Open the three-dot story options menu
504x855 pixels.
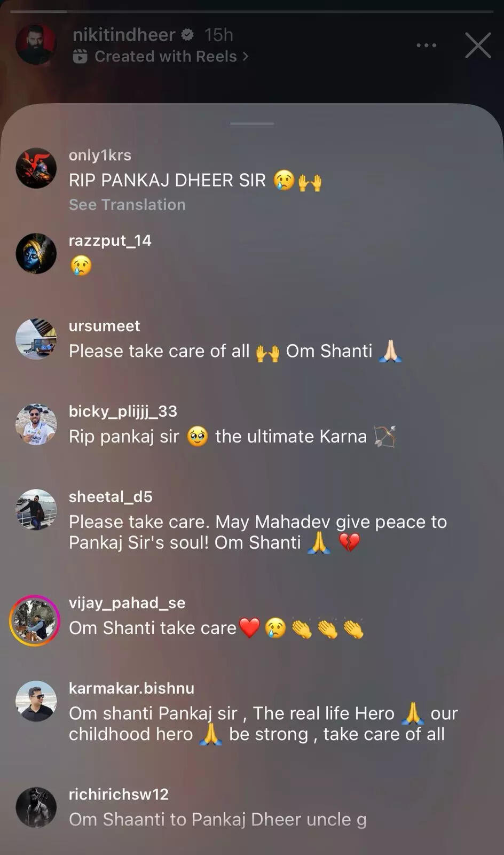[x=426, y=45]
